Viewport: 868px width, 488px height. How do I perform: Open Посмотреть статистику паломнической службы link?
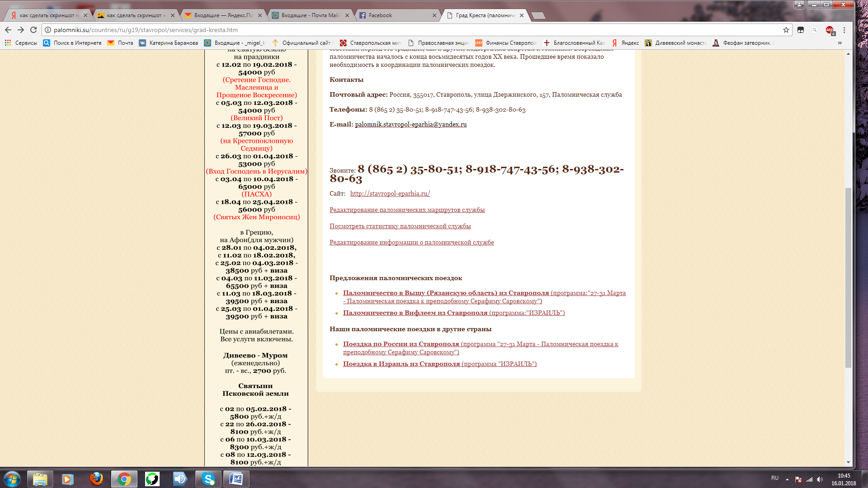(400, 226)
